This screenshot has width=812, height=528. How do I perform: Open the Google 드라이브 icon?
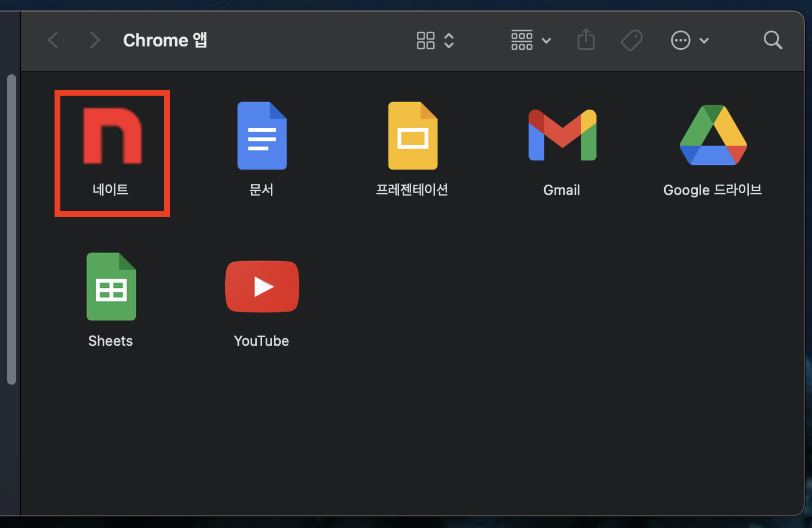pyautogui.click(x=713, y=135)
